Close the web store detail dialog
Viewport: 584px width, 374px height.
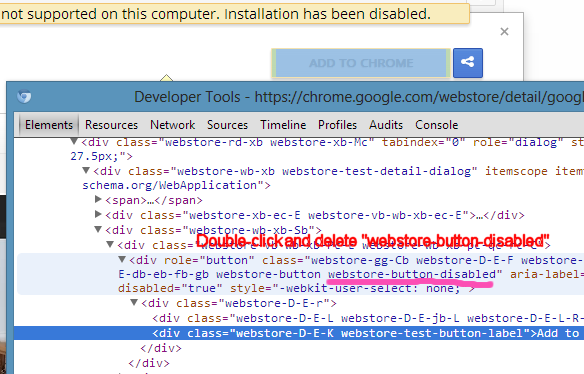click(x=504, y=32)
